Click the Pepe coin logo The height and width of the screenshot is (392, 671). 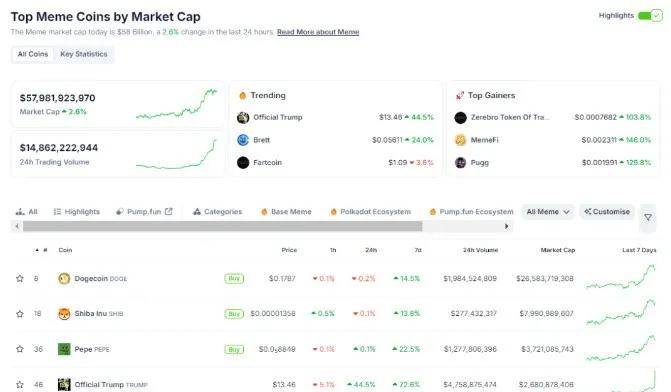(x=64, y=349)
